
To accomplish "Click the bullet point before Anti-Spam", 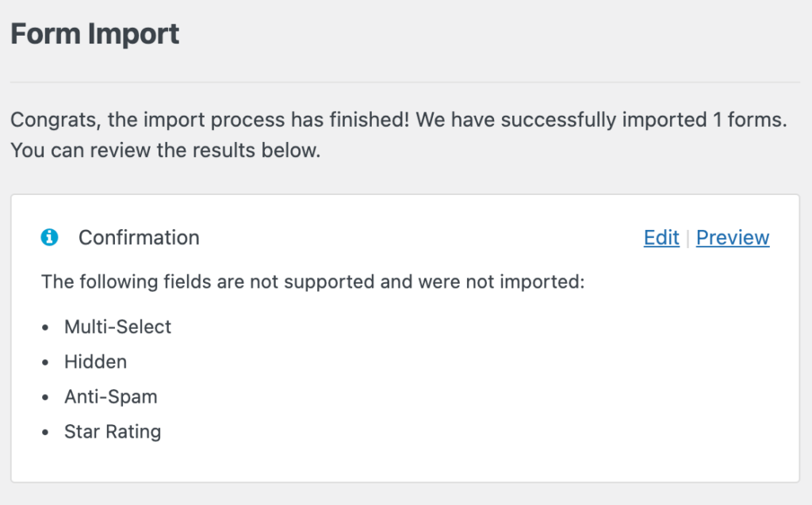I will coord(47,397).
